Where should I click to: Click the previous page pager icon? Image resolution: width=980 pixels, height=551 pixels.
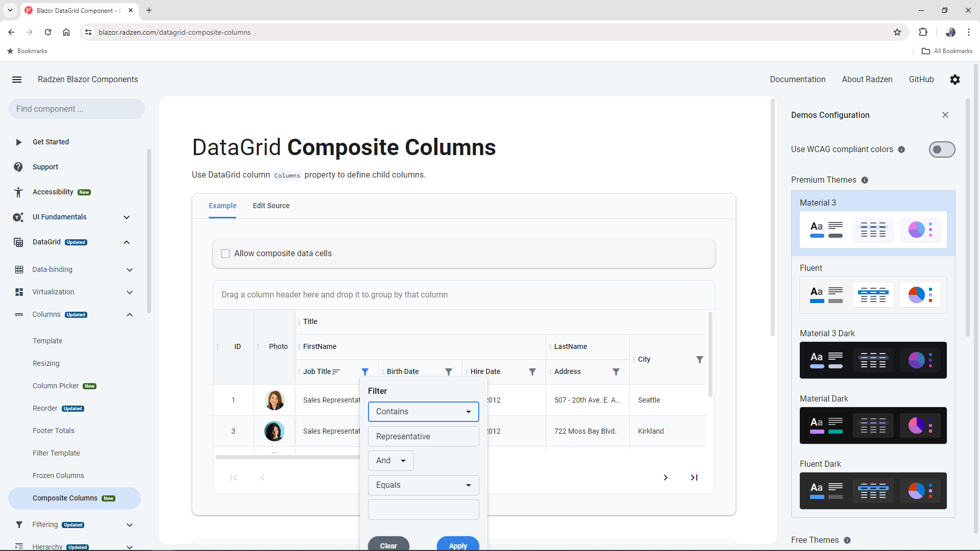click(262, 478)
